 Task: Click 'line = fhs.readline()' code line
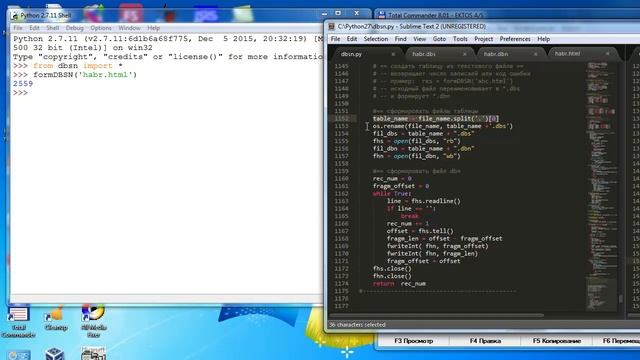click(424, 201)
